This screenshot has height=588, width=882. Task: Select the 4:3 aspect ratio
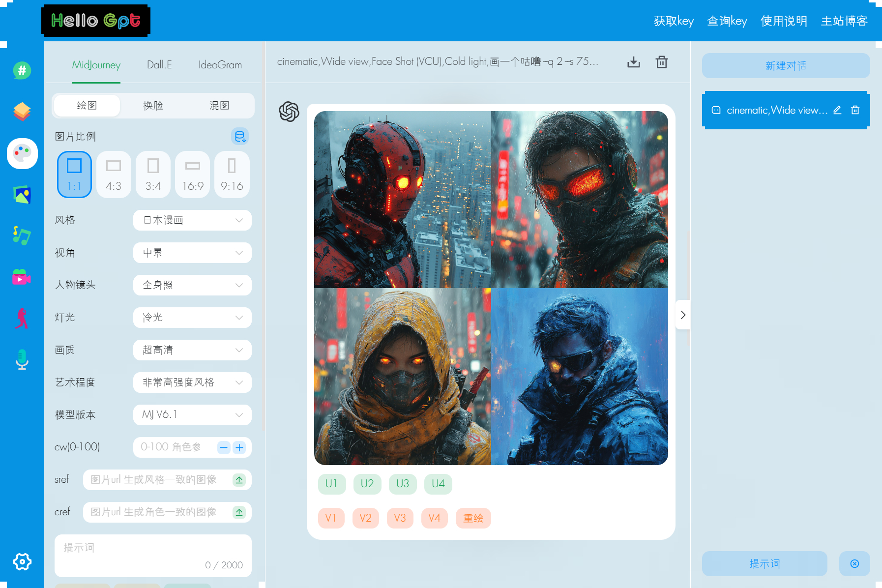(x=114, y=175)
